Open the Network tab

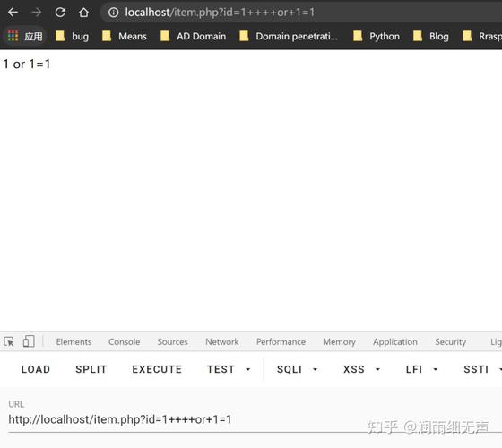pos(222,341)
